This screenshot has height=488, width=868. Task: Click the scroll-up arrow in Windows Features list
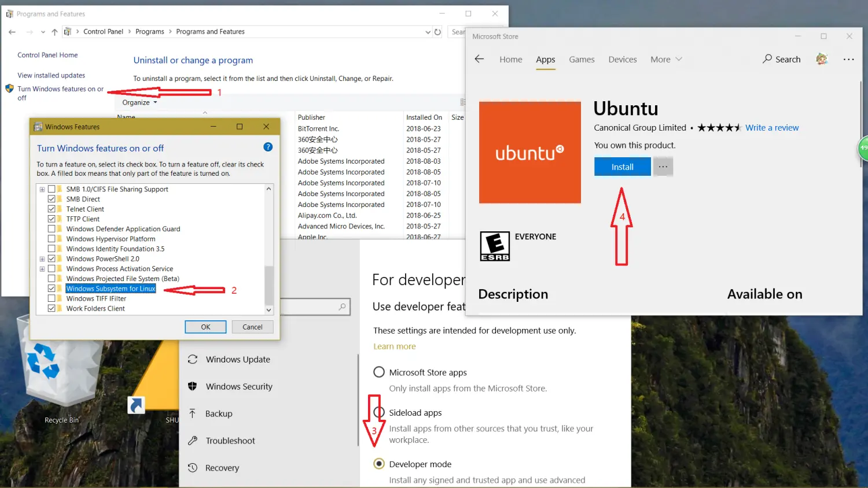(x=269, y=188)
